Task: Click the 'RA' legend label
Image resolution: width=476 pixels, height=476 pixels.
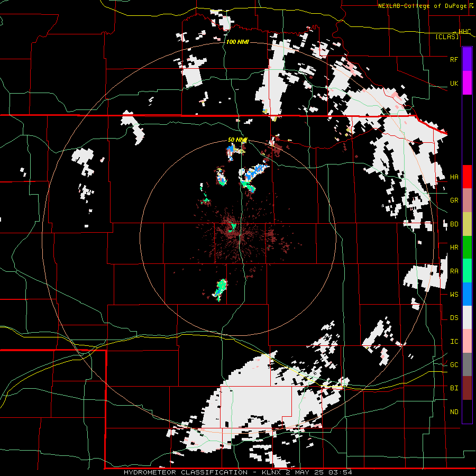Action: [x=454, y=271]
